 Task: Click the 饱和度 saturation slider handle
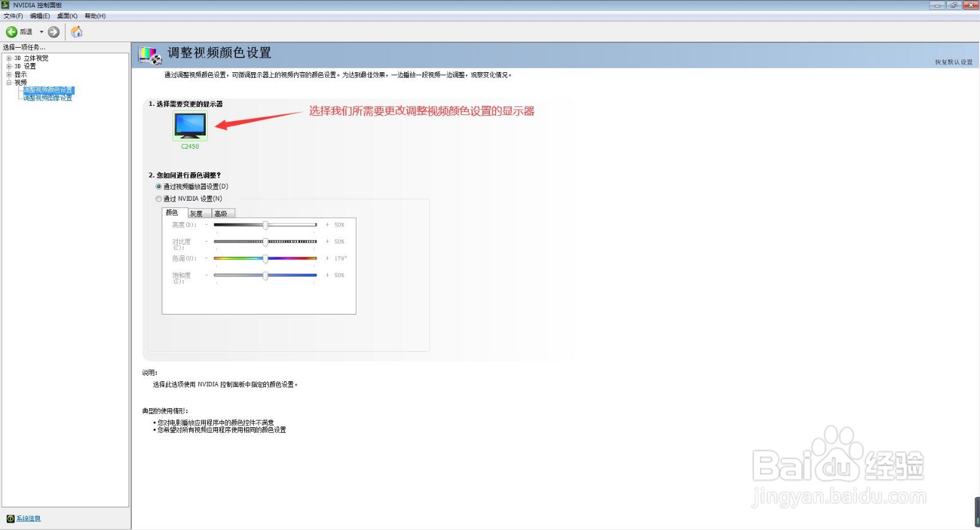(x=265, y=275)
